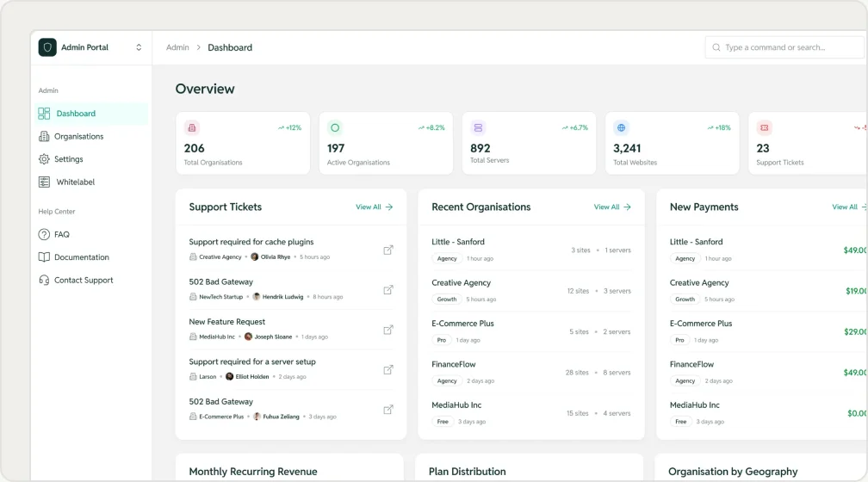Click the Organisation by Geography heading
868x482 pixels.
733,472
